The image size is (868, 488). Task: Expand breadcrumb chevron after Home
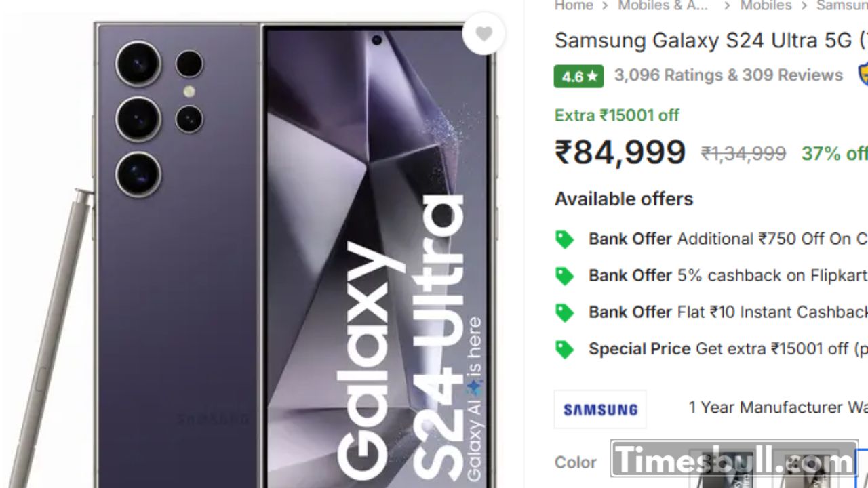[x=605, y=6]
